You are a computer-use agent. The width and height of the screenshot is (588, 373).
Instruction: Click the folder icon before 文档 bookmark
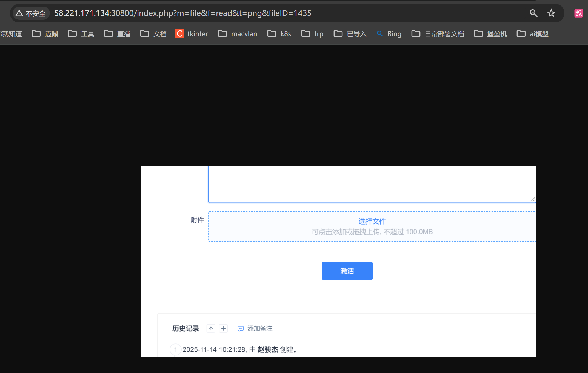tap(145, 33)
